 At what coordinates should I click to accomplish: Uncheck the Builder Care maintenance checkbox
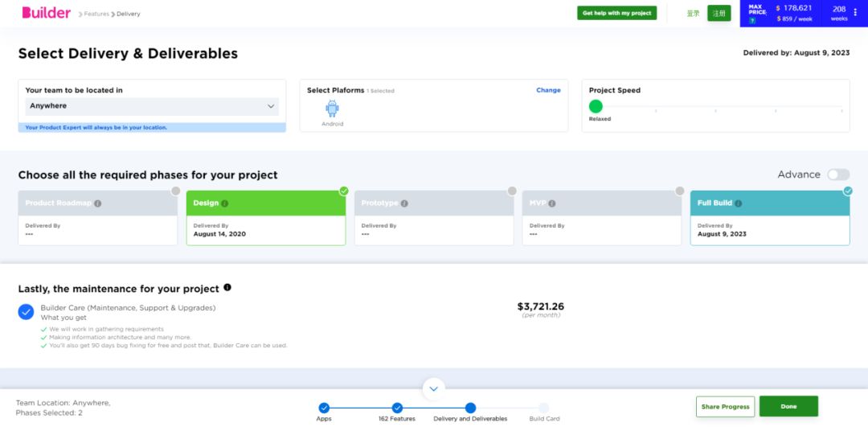tap(27, 312)
